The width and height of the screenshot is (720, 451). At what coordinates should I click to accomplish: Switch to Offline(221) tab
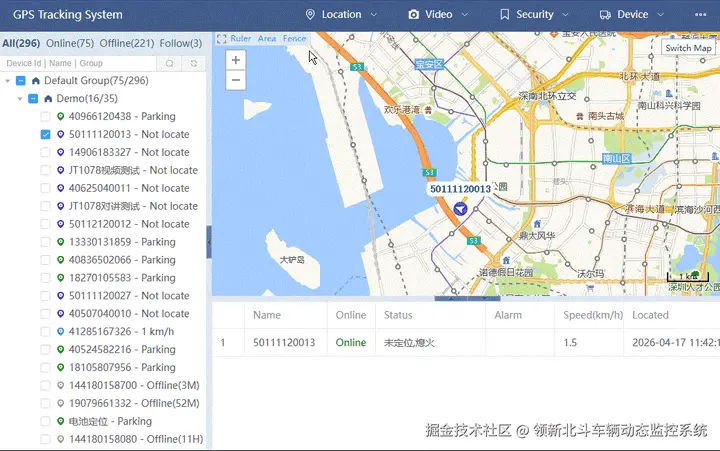coord(127,43)
